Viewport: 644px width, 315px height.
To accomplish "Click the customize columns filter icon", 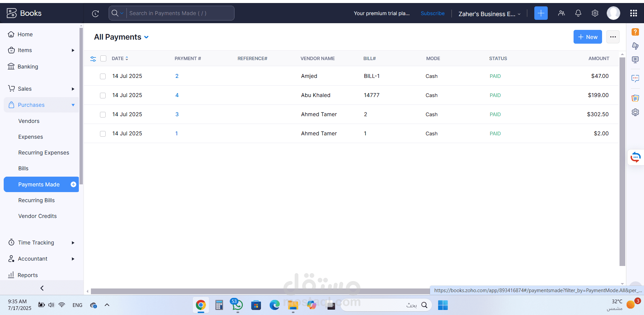I will pos(93,59).
